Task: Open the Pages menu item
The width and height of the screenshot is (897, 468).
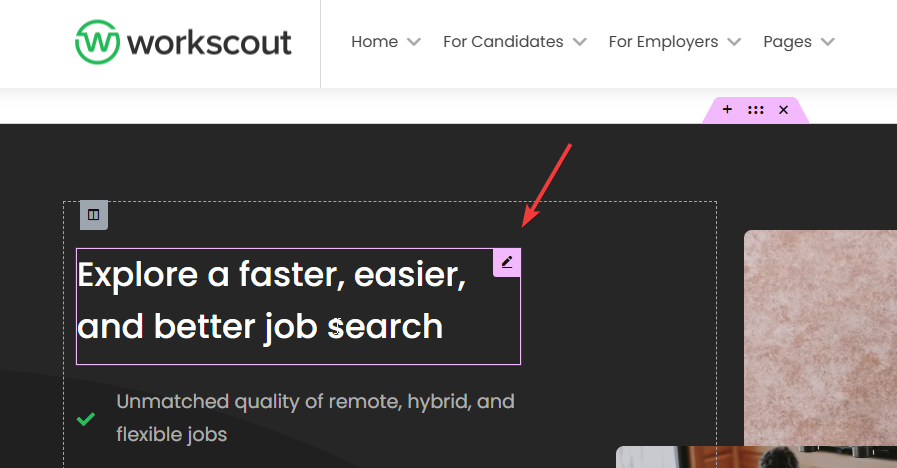Action: 787,42
